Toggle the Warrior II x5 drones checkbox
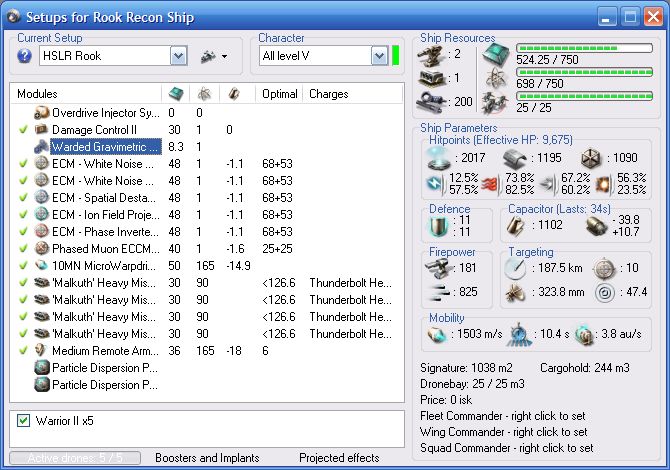670x470 pixels. click(x=24, y=420)
